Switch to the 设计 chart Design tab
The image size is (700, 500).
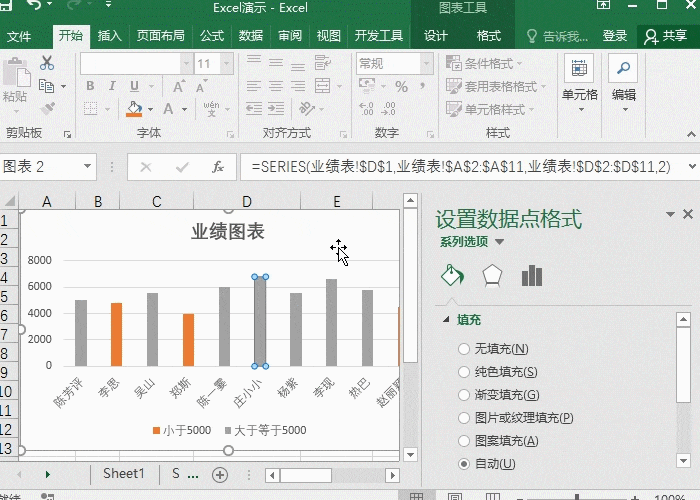tap(435, 35)
